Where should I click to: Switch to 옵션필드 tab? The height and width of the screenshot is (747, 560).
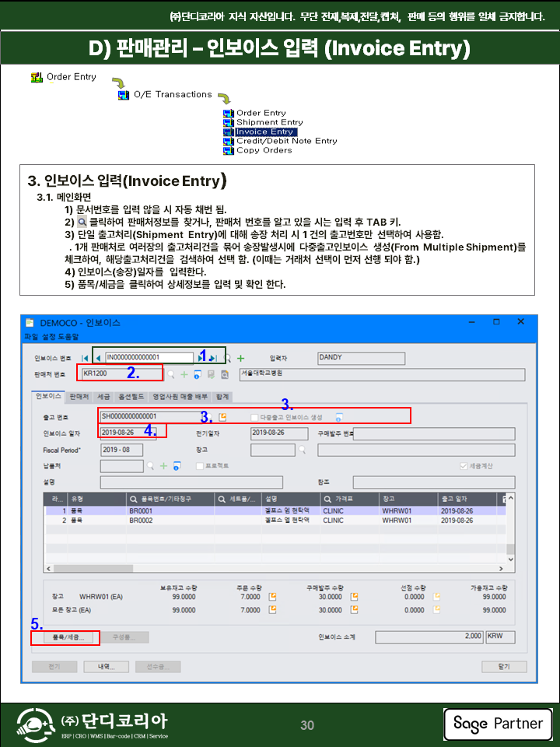pos(131,397)
